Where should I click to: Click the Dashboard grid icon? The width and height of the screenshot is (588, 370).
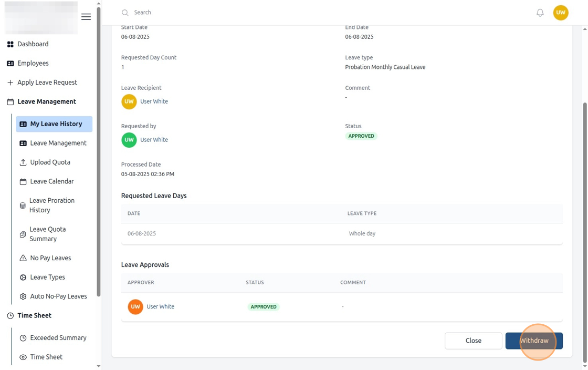coord(10,44)
